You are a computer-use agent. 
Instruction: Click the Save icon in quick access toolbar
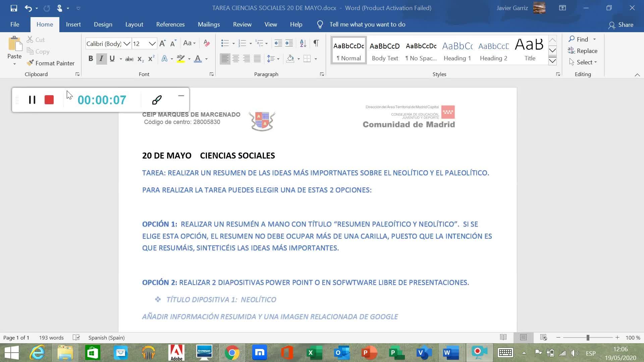tap(14, 8)
